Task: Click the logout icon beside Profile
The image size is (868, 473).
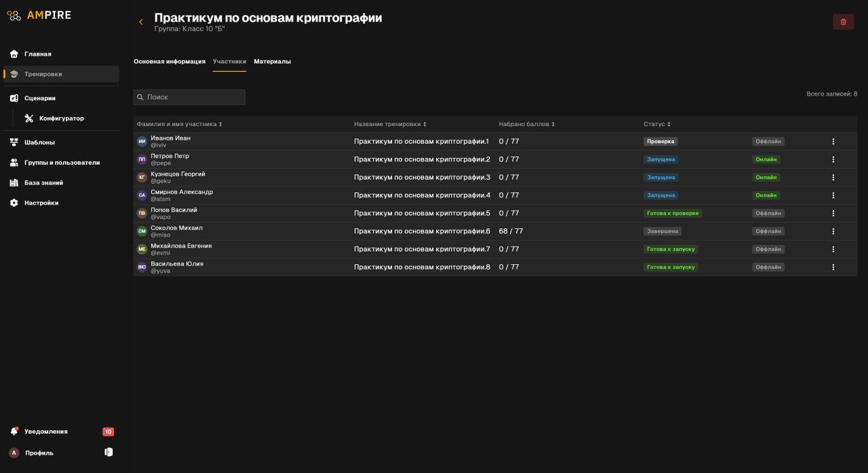Action: (x=108, y=452)
